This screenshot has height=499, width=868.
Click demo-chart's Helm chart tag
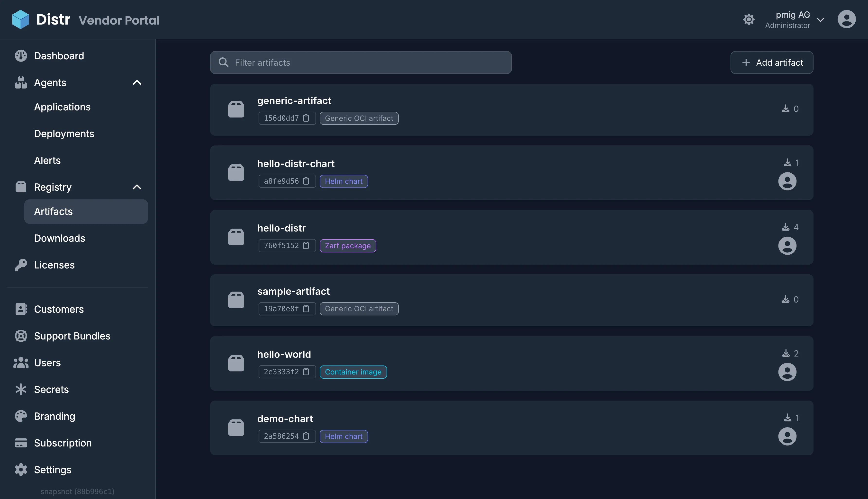point(344,436)
